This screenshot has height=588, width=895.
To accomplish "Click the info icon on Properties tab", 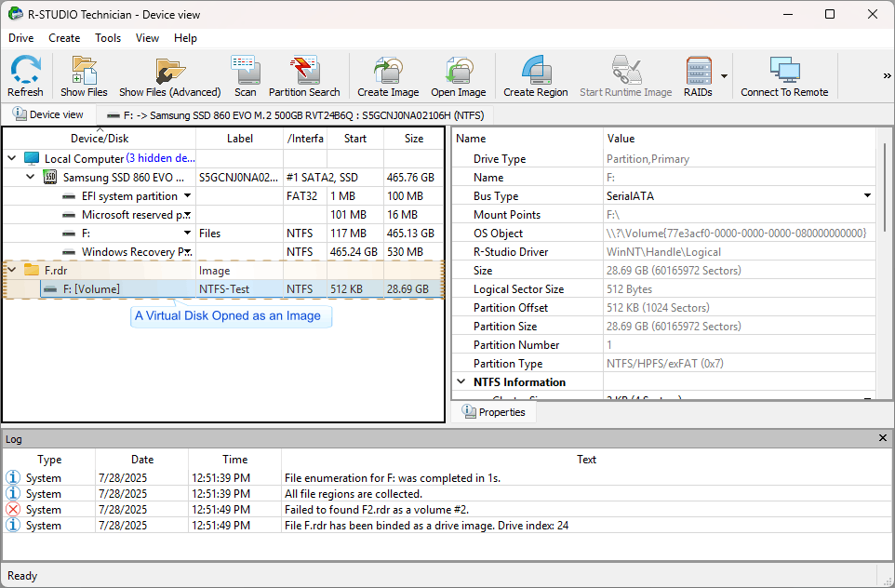I will 469,411.
